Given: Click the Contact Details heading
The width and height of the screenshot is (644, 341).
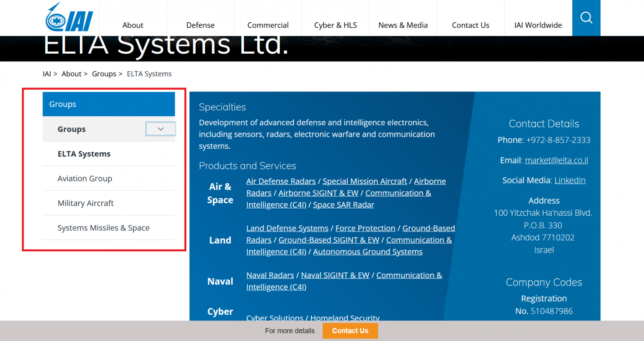Looking at the screenshot, I should pyautogui.click(x=544, y=124).
